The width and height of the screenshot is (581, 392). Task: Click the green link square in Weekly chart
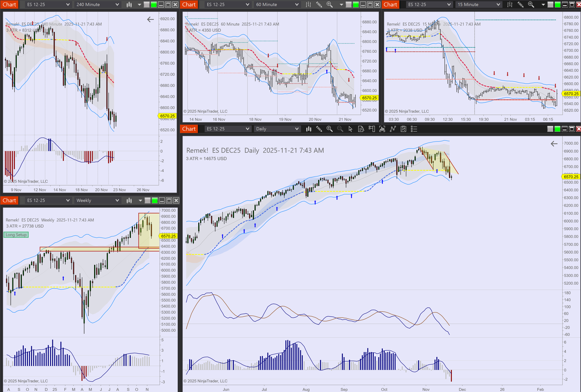pos(155,200)
